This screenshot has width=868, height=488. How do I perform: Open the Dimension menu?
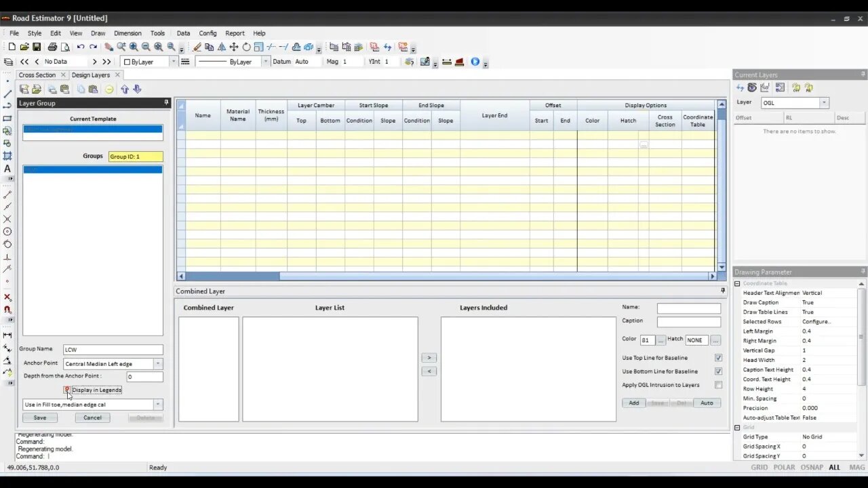pos(127,33)
